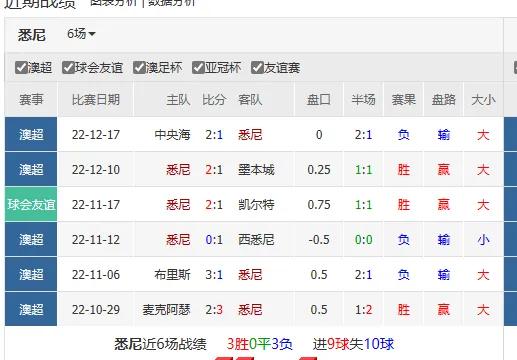Select home team 麦克阿瑟
The height and width of the screenshot is (360, 517).
tap(166, 310)
